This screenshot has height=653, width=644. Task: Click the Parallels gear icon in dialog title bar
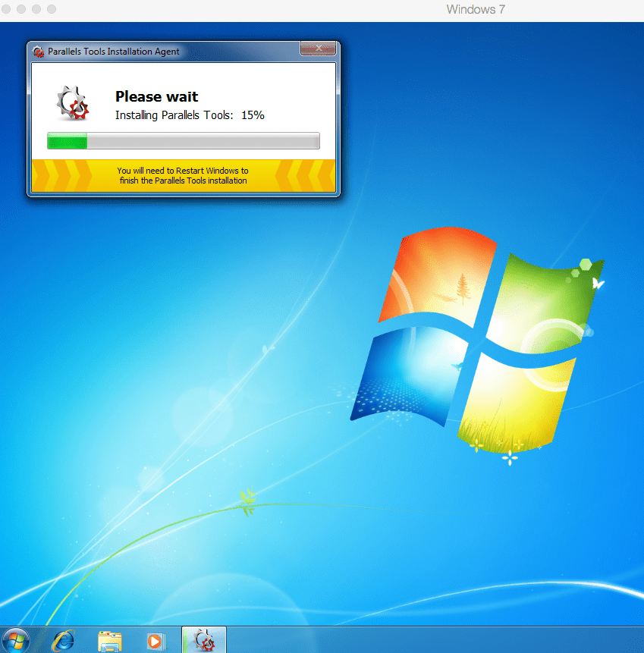click(x=39, y=52)
